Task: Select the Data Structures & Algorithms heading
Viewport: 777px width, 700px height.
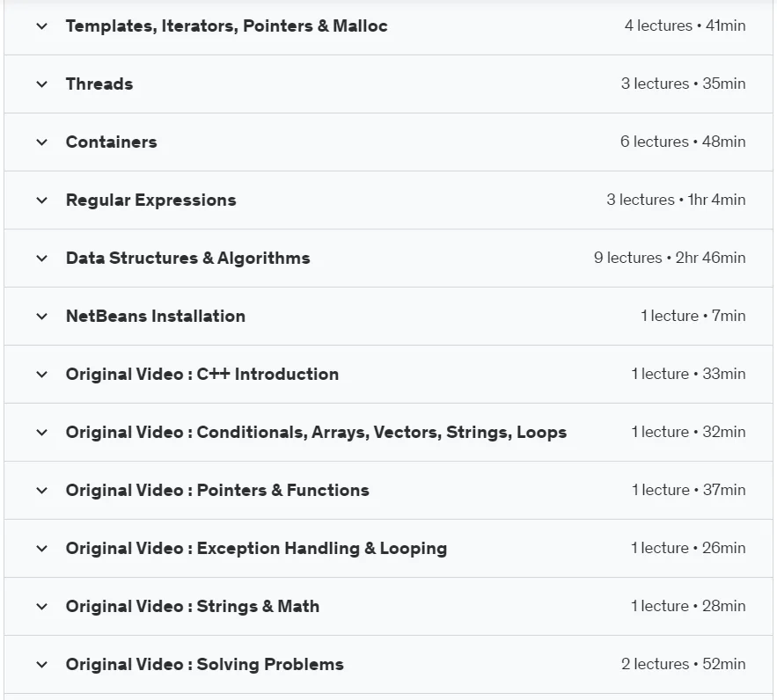Action: [187, 258]
